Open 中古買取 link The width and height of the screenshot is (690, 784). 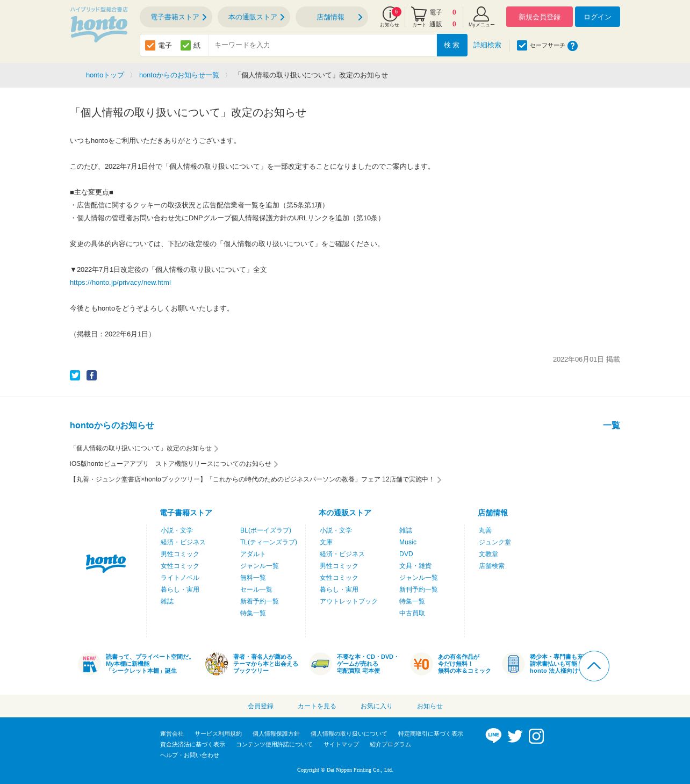pyautogui.click(x=412, y=613)
